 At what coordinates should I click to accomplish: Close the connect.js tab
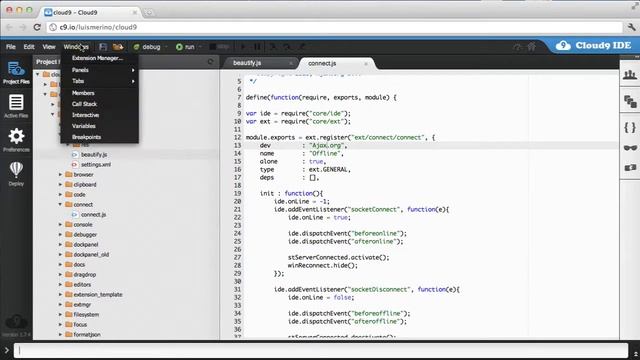366,63
